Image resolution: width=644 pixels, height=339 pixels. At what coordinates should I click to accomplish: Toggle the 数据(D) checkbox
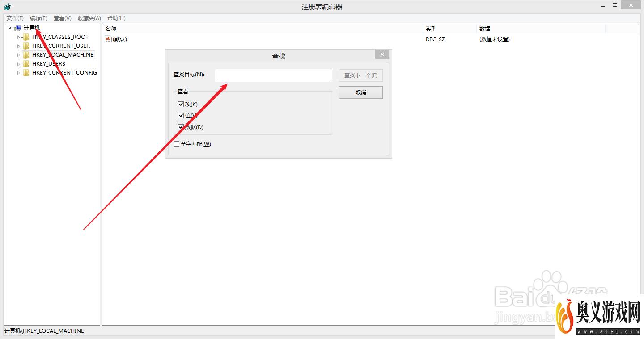pyautogui.click(x=181, y=127)
